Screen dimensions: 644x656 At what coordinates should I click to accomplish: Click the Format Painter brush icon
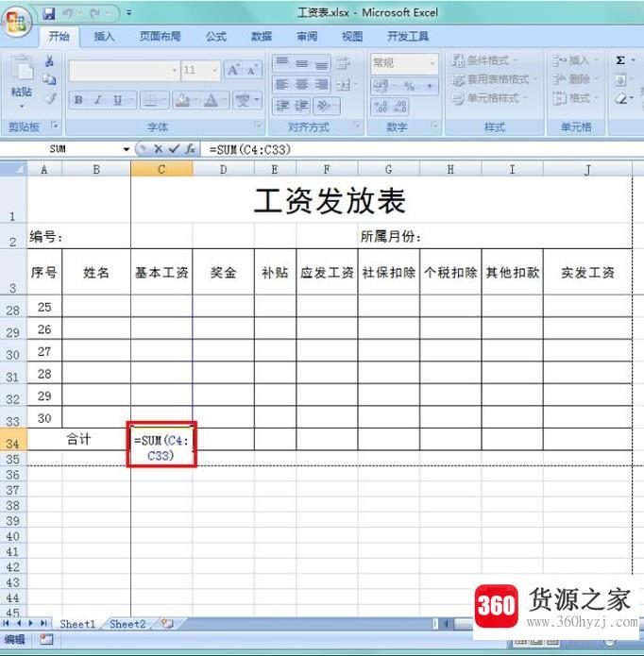pos(51,98)
